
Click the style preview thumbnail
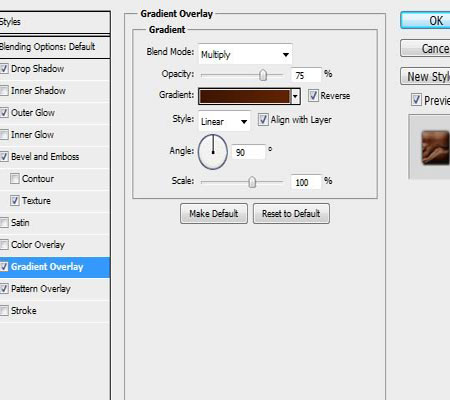point(435,148)
